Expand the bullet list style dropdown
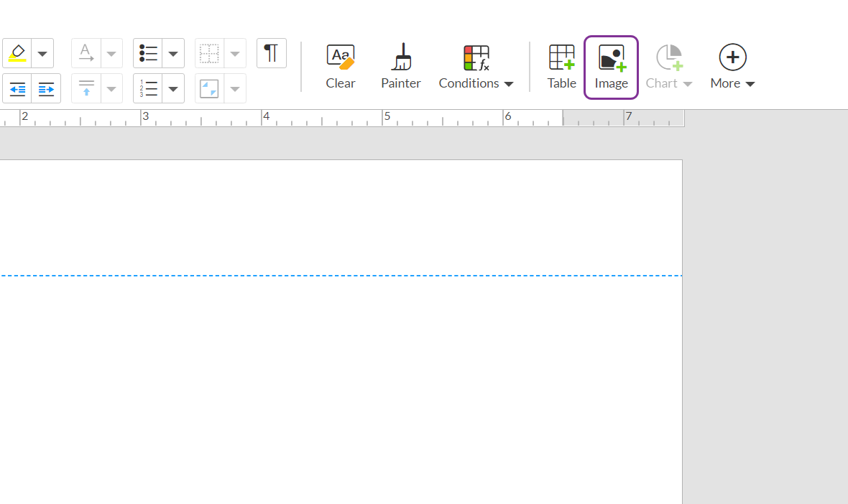The height and width of the screenshot is (504, 848). click(x=173, y=53)
